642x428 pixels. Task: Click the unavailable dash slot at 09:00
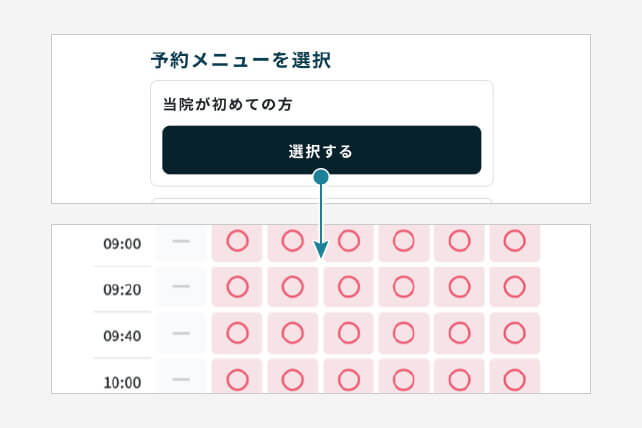(181, 241)
